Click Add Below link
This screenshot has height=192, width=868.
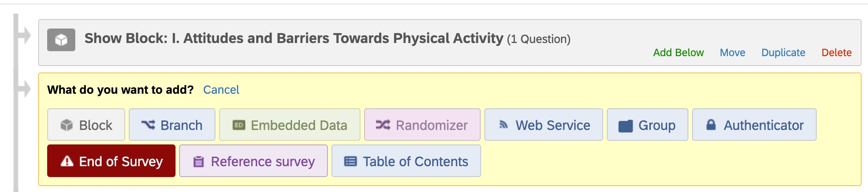(678, 53)
